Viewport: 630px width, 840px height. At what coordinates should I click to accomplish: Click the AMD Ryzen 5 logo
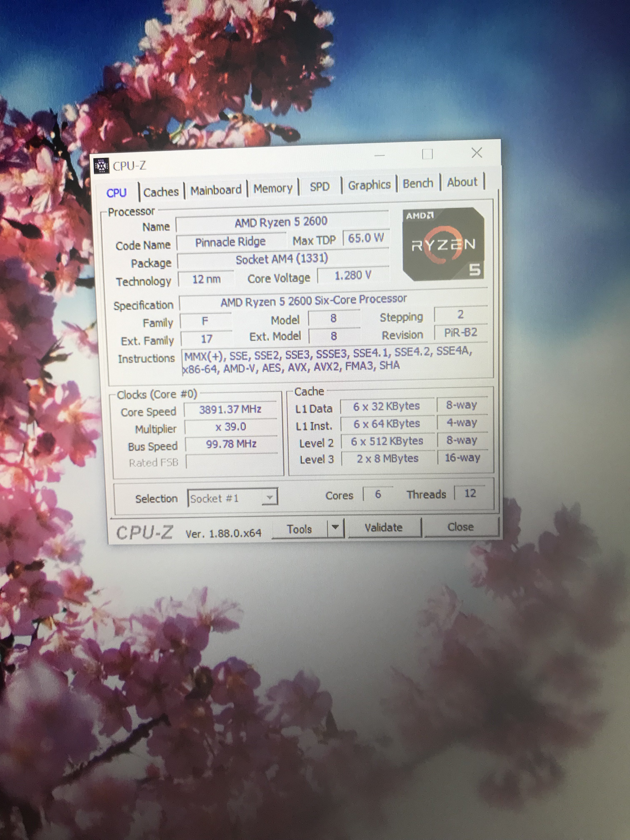[x=443, y=244]
